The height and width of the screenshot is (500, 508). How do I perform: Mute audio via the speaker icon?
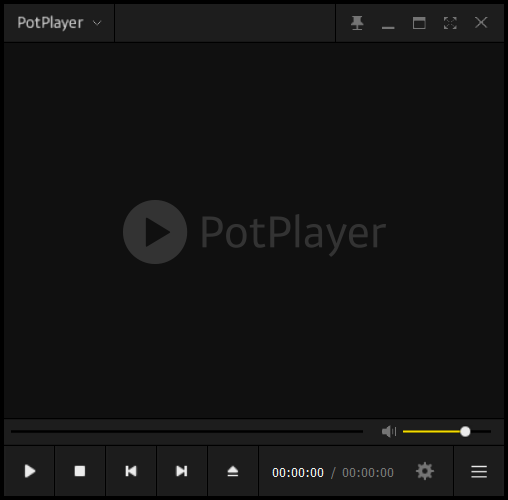pyautogui.click(x=389, y=431)
